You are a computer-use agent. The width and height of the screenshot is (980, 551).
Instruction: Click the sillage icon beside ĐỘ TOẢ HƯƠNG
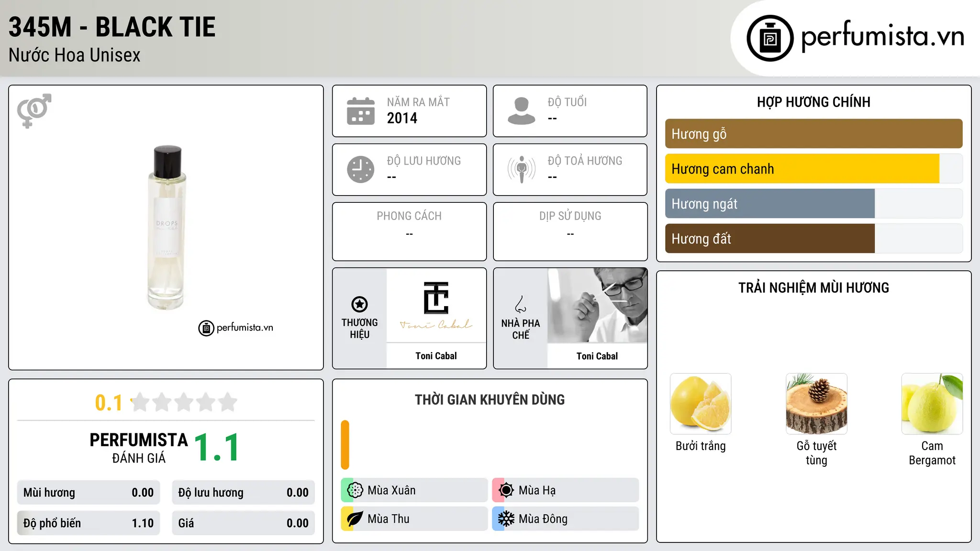522,169
